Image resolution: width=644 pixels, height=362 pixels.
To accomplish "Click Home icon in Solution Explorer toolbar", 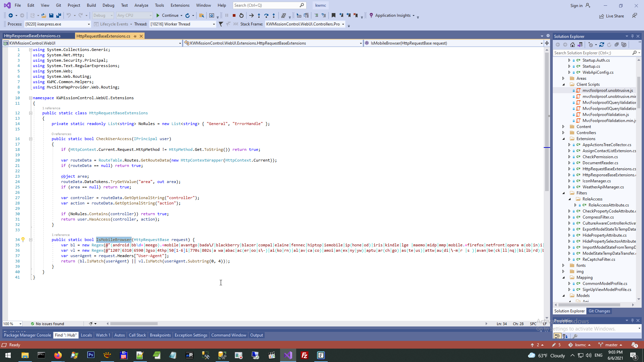I will click(573, 45).
